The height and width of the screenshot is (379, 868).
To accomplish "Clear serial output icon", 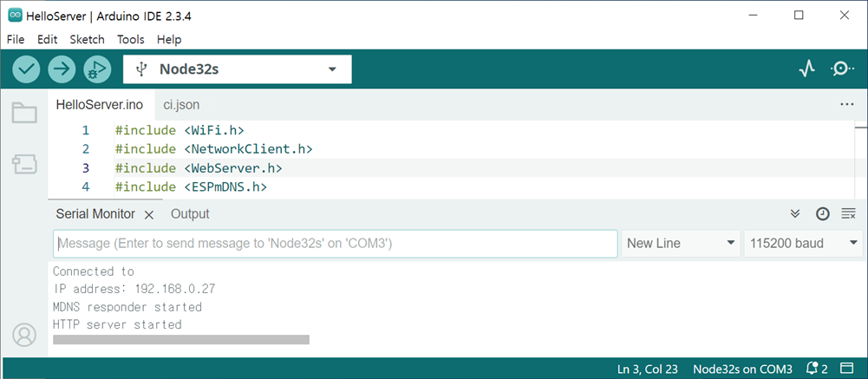I will point(849,213).
